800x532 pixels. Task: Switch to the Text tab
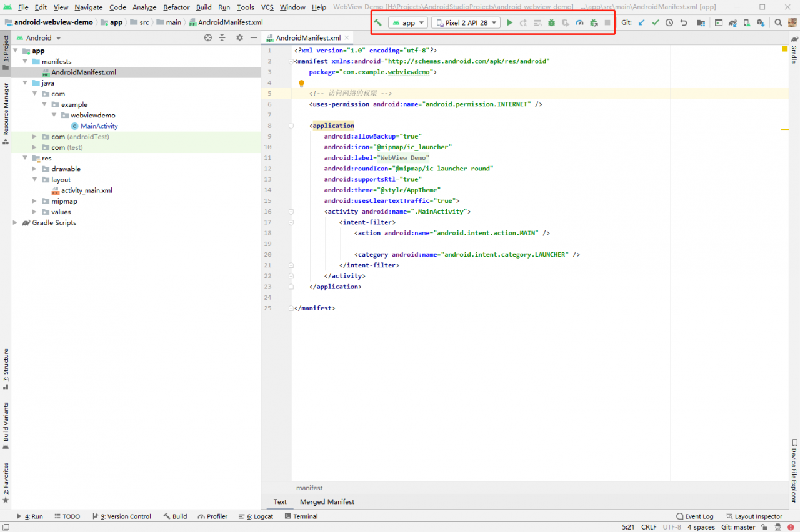click(280, 501)
